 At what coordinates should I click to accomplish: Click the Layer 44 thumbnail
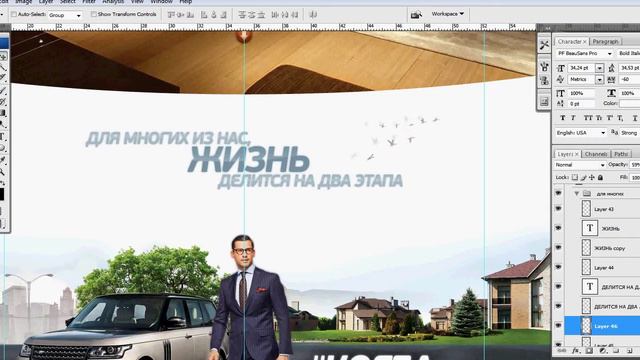pyautogui.click(x=586, y=267)
